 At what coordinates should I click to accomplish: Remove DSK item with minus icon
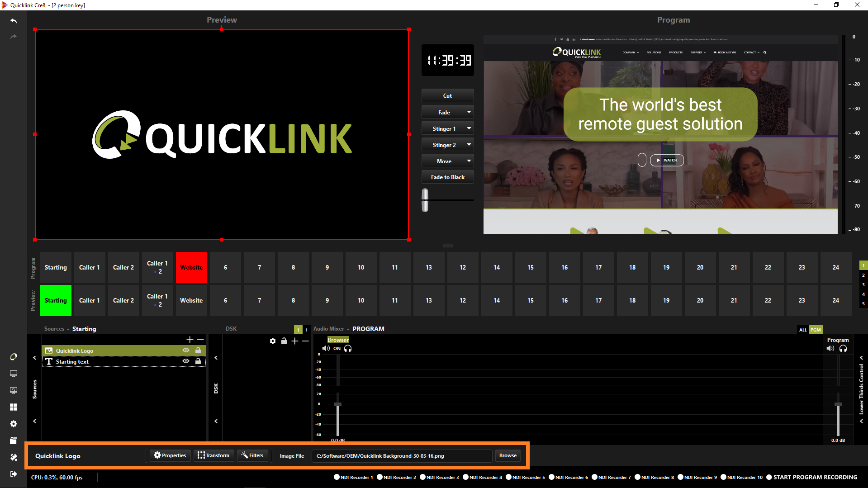305,341
